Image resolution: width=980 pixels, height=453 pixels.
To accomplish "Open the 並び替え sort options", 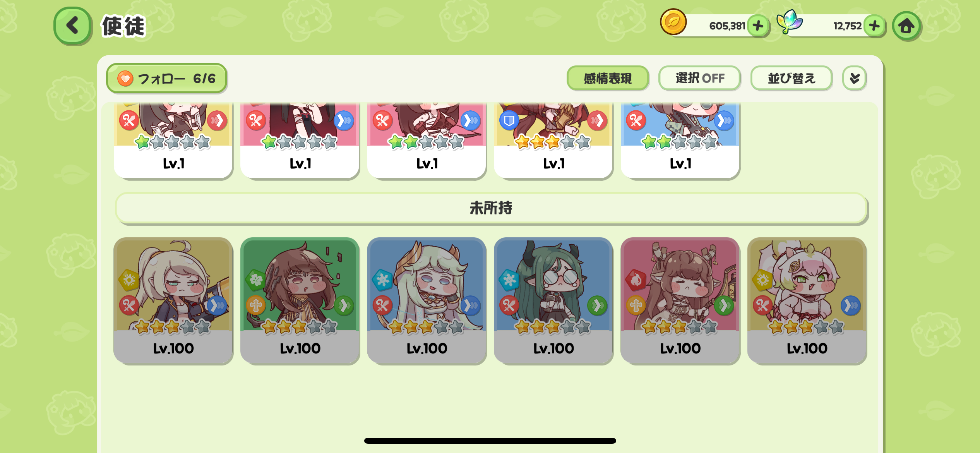I will (792, 78).
